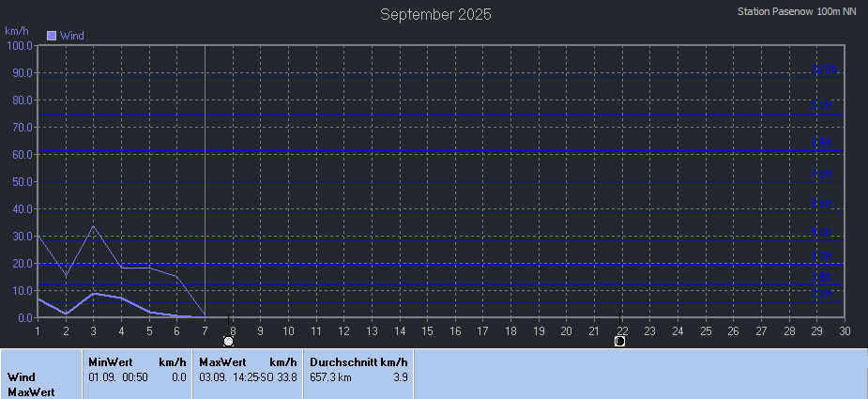Click the full moon icon below day 8
The height and width of the screenshot is (399, 868).
tap(228, 342)
